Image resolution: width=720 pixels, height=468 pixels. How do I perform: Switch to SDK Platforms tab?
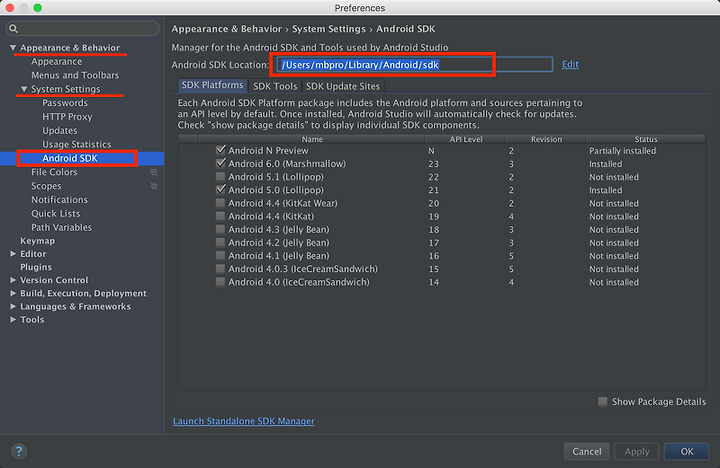(x=212, y=85)
